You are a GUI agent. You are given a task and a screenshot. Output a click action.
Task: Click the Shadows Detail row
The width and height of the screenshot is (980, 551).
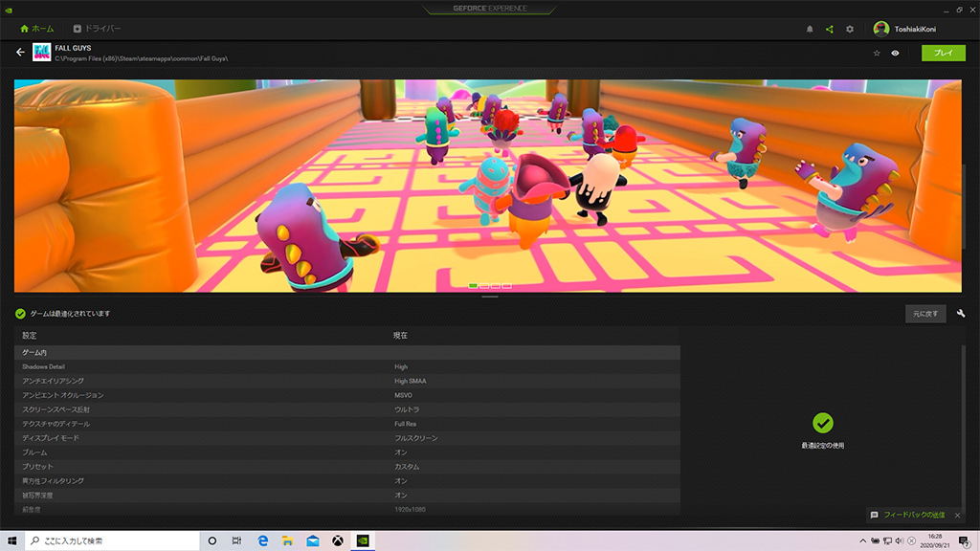pos(346,366)
